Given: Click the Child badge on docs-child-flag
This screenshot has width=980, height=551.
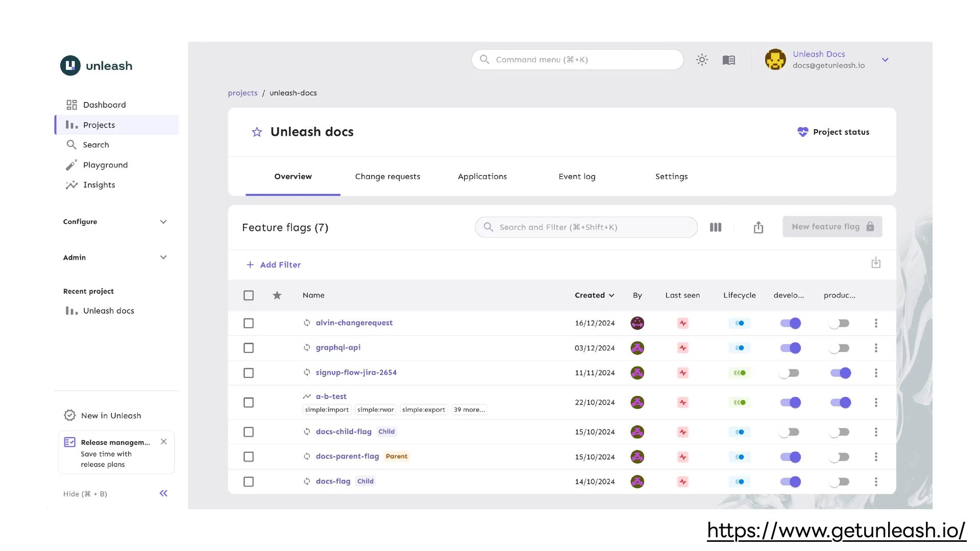Looking at the screenshot, I should pyautogui.click(x=386, y=432).
